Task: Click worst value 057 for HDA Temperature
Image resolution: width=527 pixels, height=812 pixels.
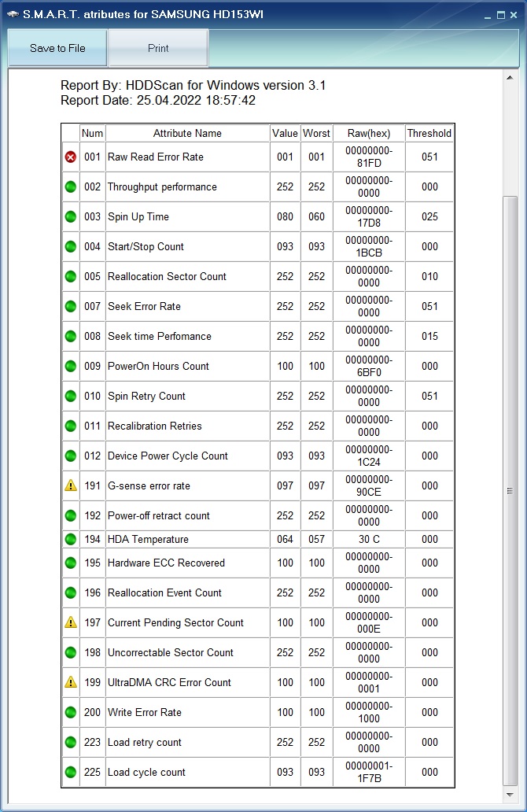Action: (316, 539)
